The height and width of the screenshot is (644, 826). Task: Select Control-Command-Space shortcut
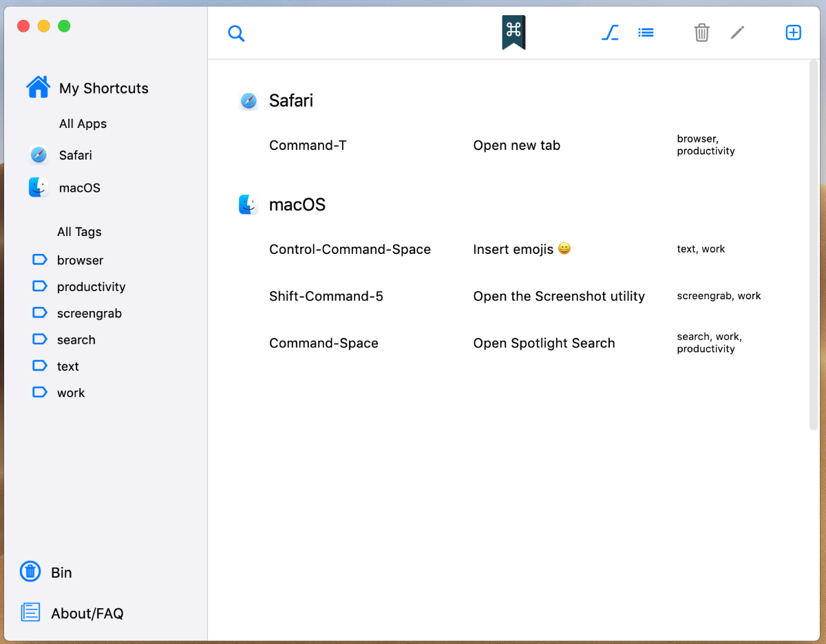coord(350,249)
